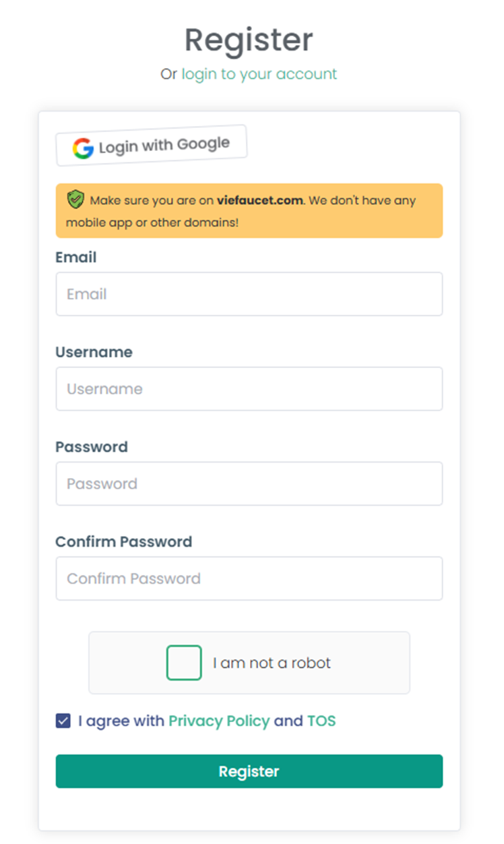Click the 'I agree with' label text
The image size is (504, 844).
[x=121, y=721]
